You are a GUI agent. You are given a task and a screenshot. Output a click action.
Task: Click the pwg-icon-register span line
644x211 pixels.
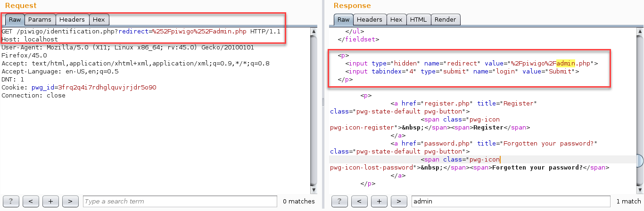pyautogui.click(x=430, y=128)
